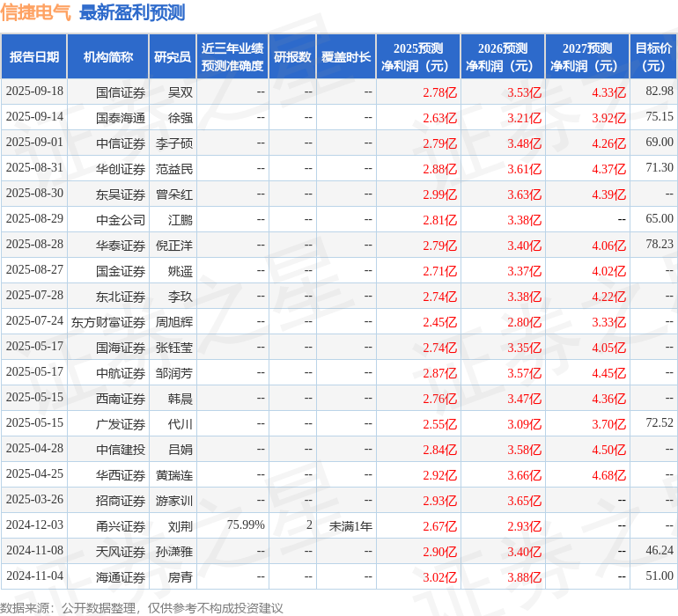This screenshot has height=616, width=678.
Task: Click target price 51.00
Action: (x=660, y=576)
